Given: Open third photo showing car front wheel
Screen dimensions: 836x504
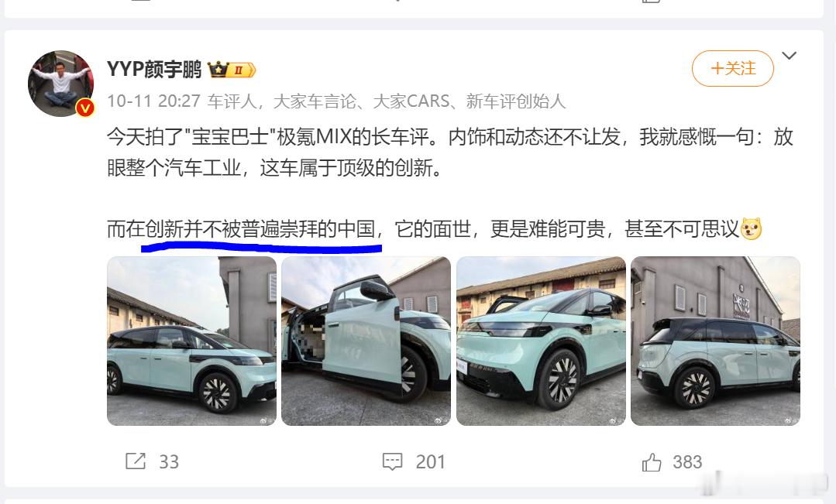Looking at the screenshot, I should [541, 341].
